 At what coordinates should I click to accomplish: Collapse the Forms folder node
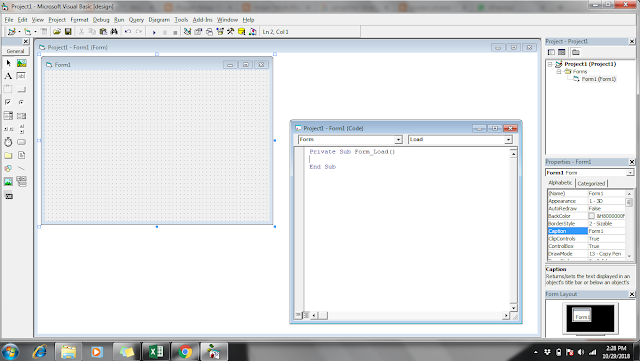[559, 71]
